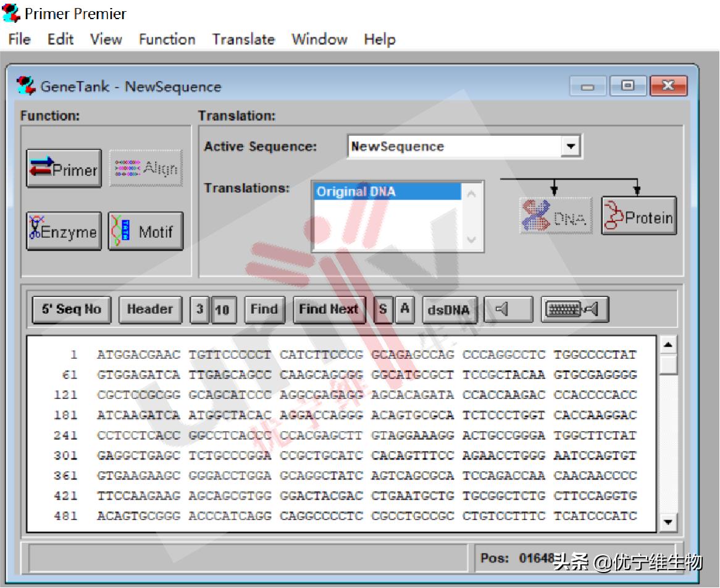Viewport: 720px width, 588px height.
Task: Minimize the GeneTank window
Action: coord(588,86)
